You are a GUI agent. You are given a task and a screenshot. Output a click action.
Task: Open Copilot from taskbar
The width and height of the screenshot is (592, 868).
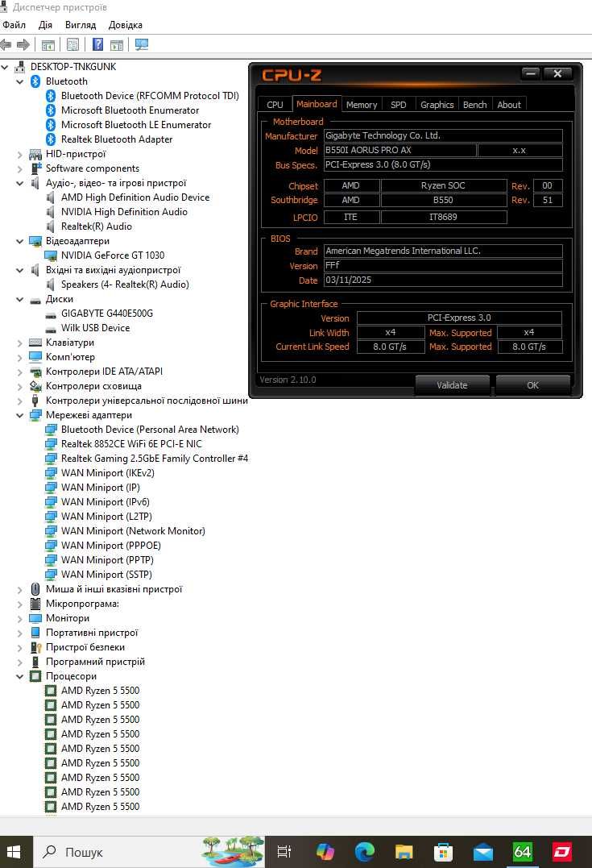pos(325,852)
